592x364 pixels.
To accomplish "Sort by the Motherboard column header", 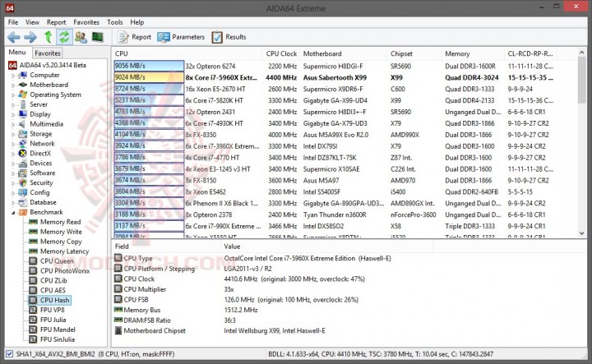I will point(343,53).
